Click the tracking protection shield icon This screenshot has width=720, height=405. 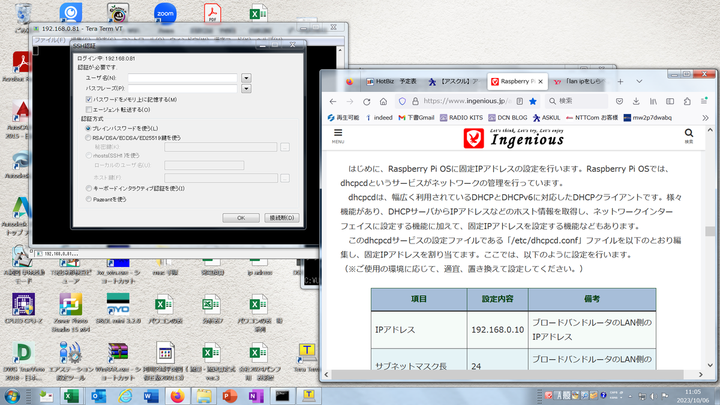coord(402,101)
